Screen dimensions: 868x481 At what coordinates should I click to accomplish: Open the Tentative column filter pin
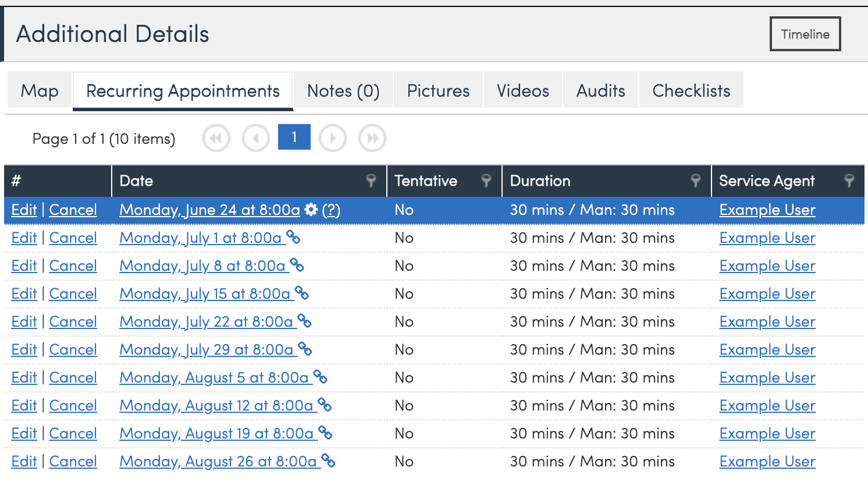(486, 181)
